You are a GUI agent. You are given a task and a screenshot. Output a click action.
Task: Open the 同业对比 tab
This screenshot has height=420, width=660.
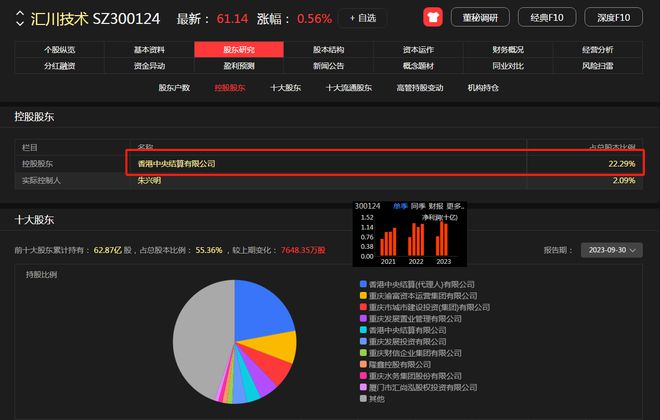508,66
